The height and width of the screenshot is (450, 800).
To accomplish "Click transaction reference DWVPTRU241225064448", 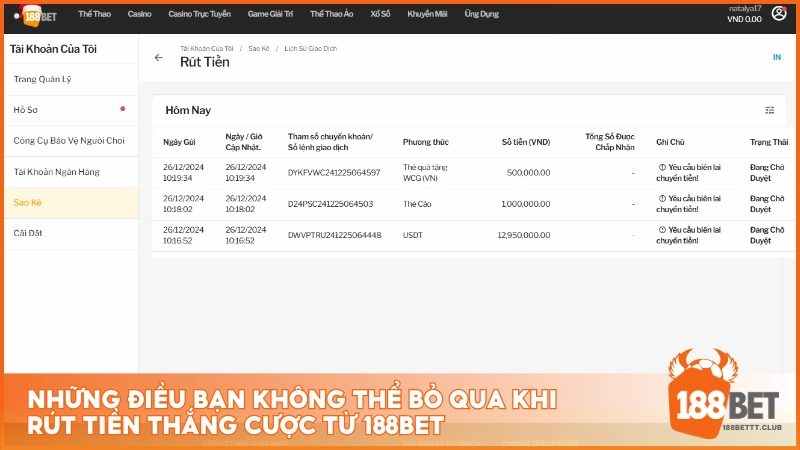I will pyautogui.click(x=334, y=235).
